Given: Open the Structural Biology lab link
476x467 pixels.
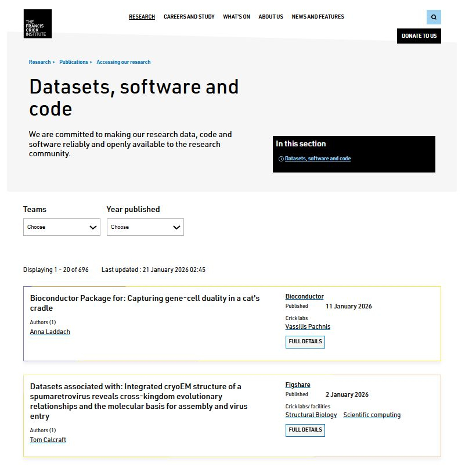Looking at the screenshot, I should click(x=311, y=415).
